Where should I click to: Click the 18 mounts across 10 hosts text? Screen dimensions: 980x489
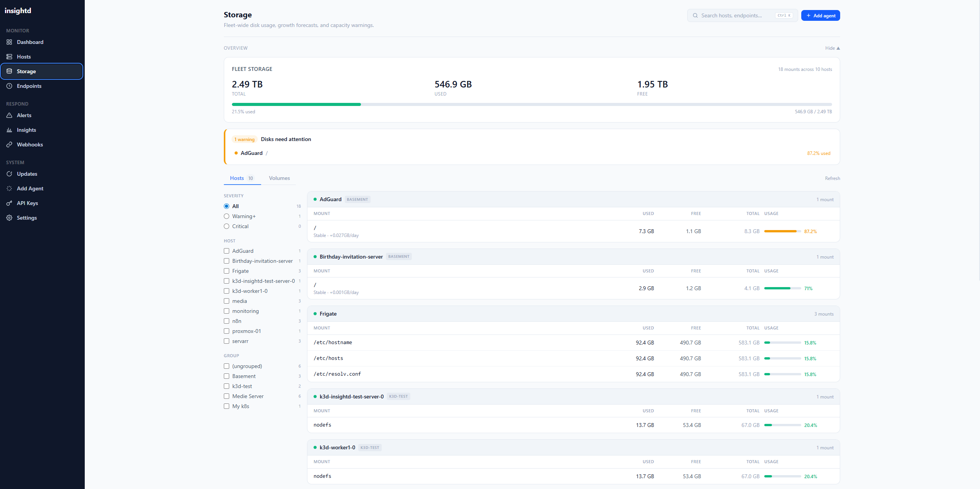coord(805,69)
